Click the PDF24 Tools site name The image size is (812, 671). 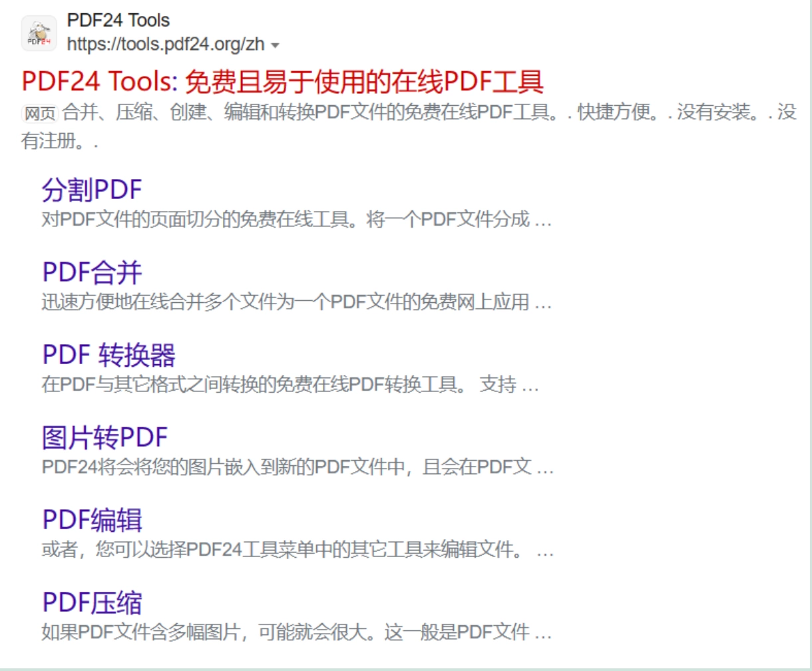[x=118, y=20]
